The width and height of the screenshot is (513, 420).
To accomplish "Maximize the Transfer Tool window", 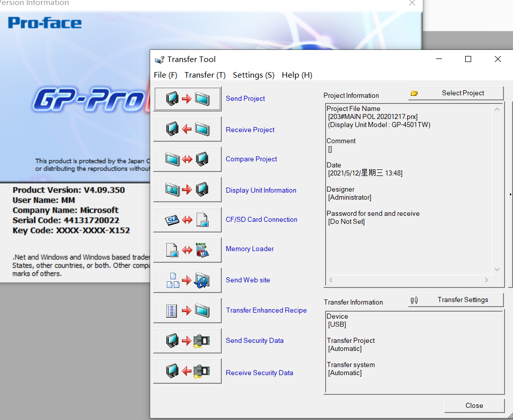I will 468,59.
